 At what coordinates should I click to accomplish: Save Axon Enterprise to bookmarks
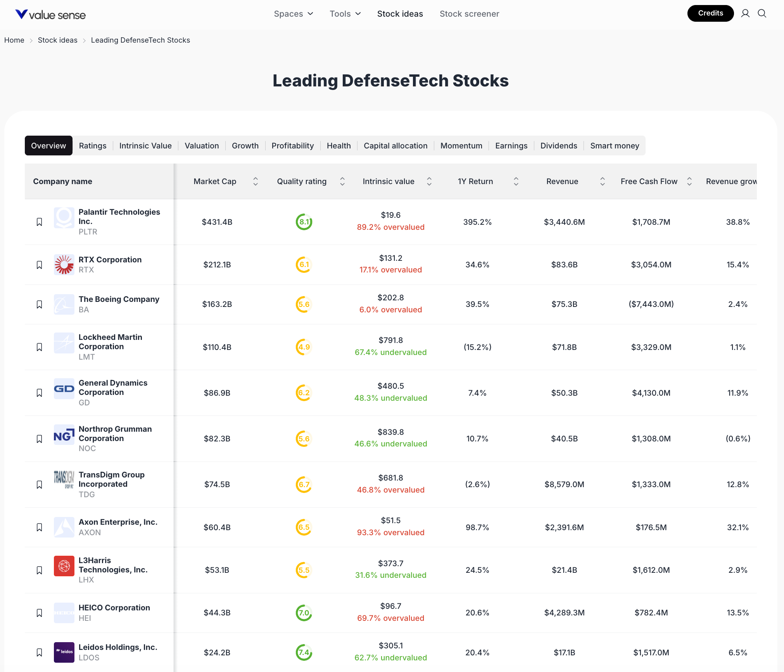(x=39, y=527)
